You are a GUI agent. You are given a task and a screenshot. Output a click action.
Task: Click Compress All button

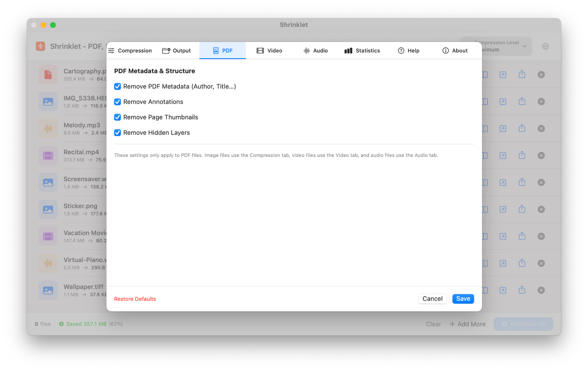coord(523,324)
